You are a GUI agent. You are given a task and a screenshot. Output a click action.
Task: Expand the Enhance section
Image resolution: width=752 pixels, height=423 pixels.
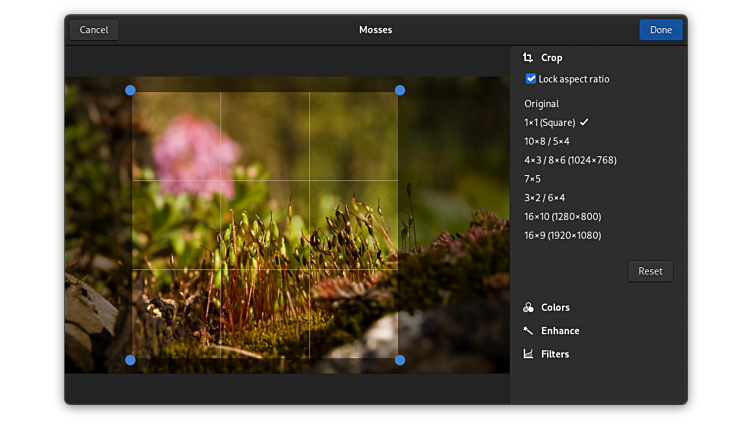coord(560,331)
